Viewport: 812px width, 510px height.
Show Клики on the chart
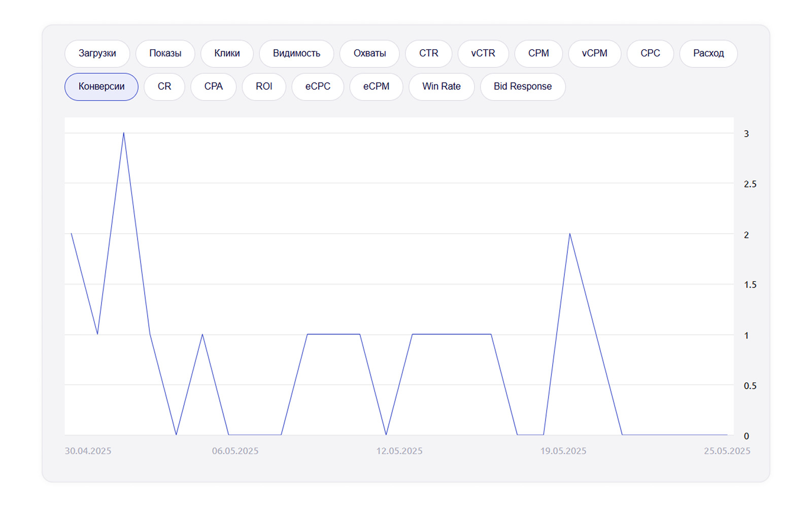227,53
